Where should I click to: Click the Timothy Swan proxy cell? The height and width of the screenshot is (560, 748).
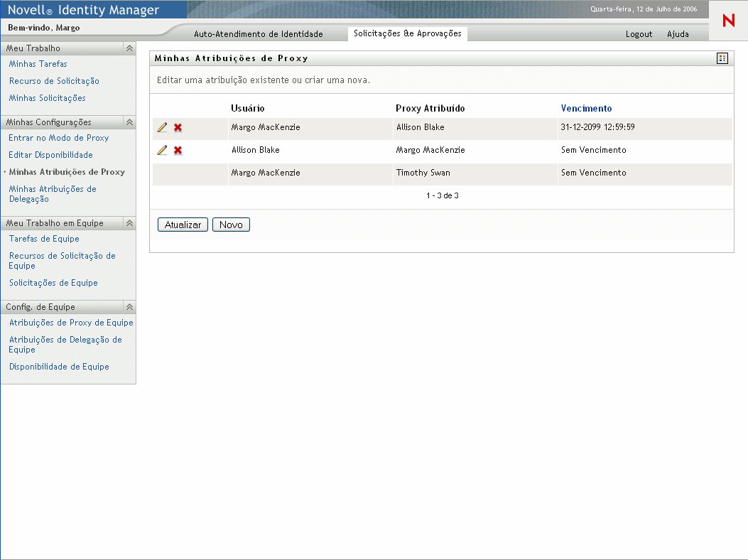point(423,173)
